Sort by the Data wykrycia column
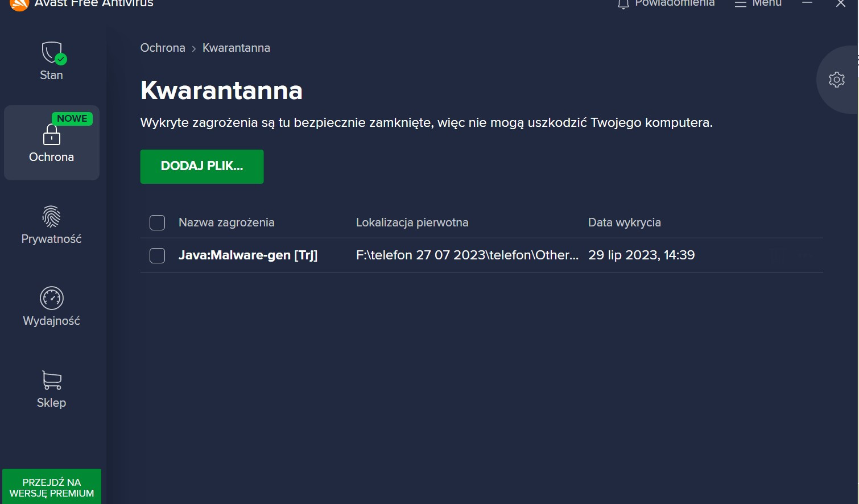859x504 pixels. click(624, 222)
